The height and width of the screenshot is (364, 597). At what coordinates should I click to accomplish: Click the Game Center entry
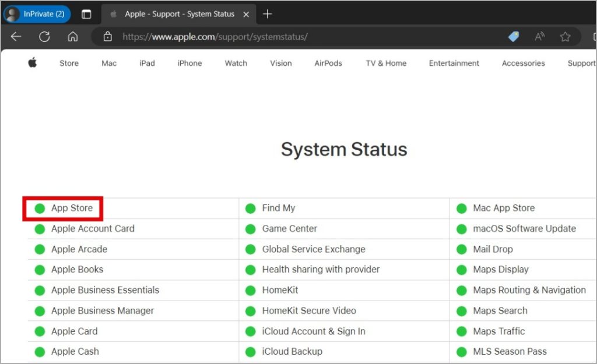290,229
